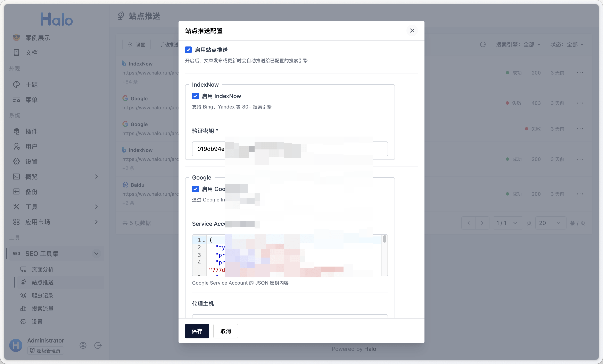Expand the 应用市场 chevron
Viewport: 603px width, 364px height.
click(x=96, y=222)
